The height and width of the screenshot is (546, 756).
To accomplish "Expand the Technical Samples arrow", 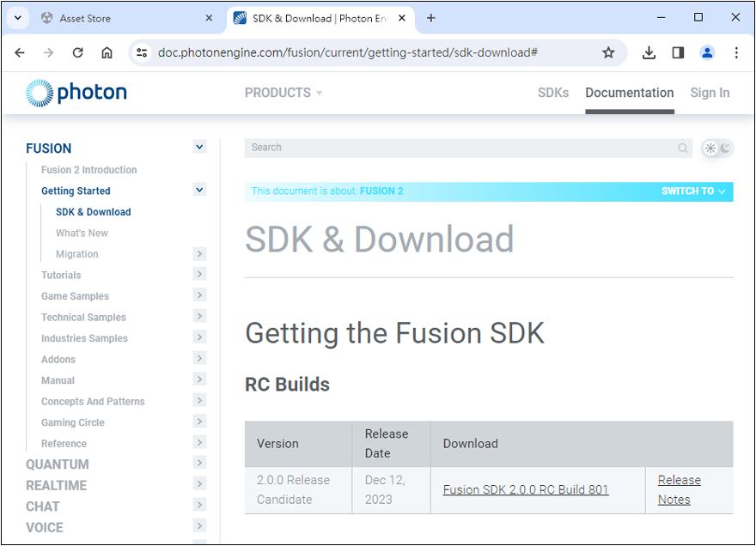I will click(x=199, y=316).
